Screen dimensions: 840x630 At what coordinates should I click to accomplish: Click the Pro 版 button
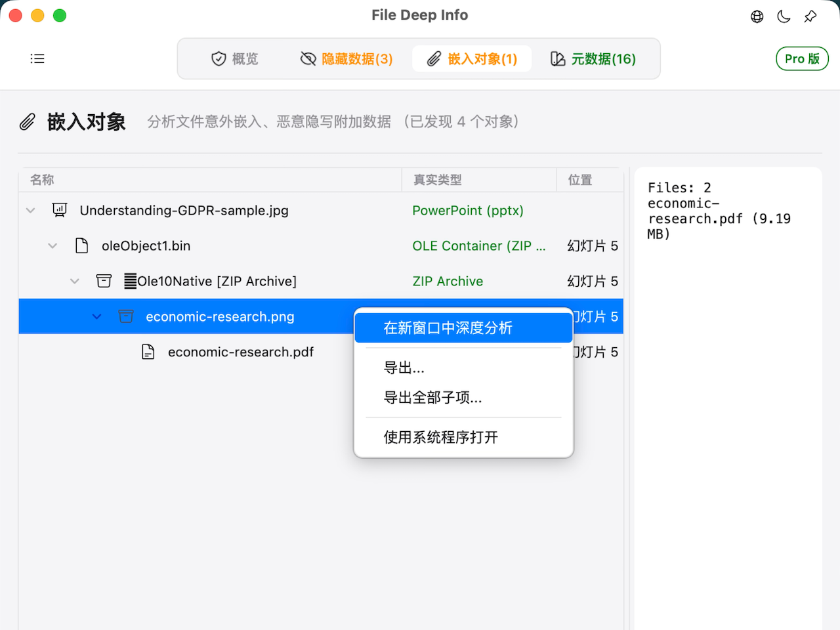802,58
